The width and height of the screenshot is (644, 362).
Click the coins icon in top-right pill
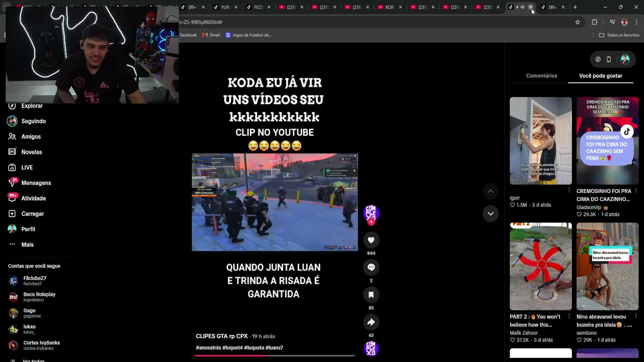[x=598, y=59]
